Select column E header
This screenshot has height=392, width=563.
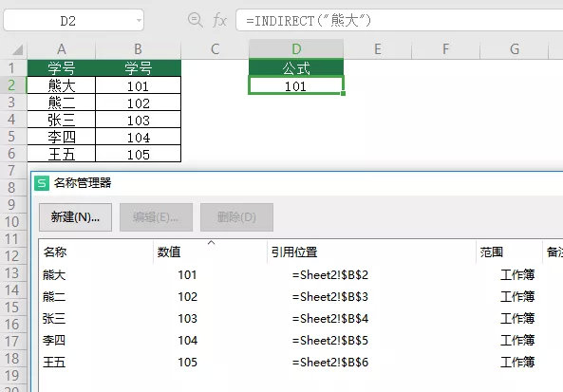[377, 49]
